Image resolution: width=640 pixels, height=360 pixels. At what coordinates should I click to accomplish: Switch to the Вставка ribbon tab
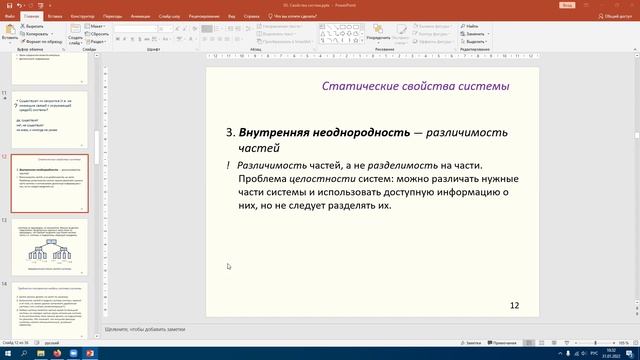click(x=55, y=16)
